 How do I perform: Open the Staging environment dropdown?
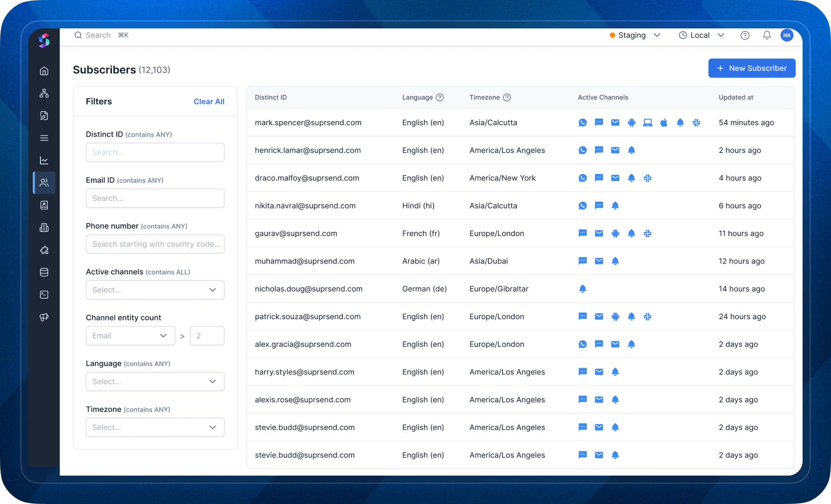click(x=636, y=35)
